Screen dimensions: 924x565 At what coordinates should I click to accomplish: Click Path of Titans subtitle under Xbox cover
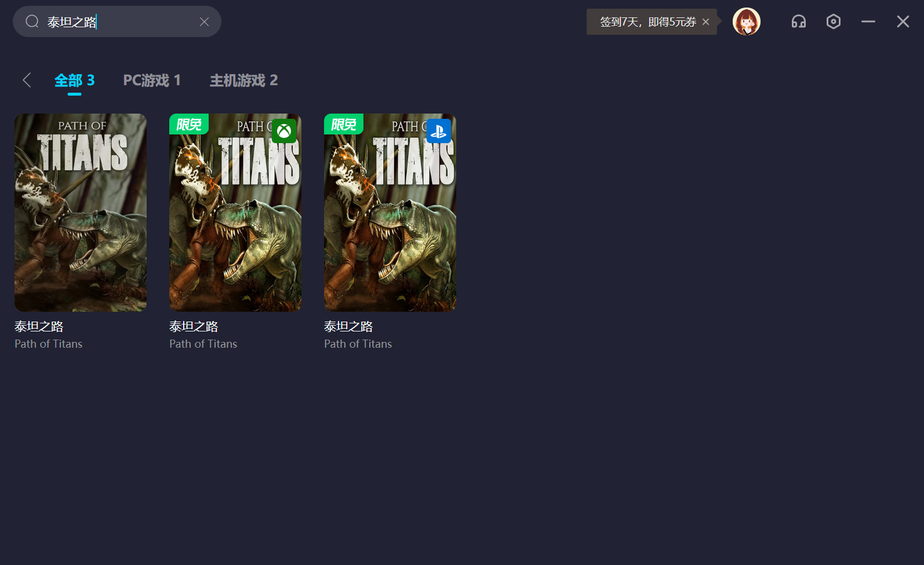click(x=203, y=344)
